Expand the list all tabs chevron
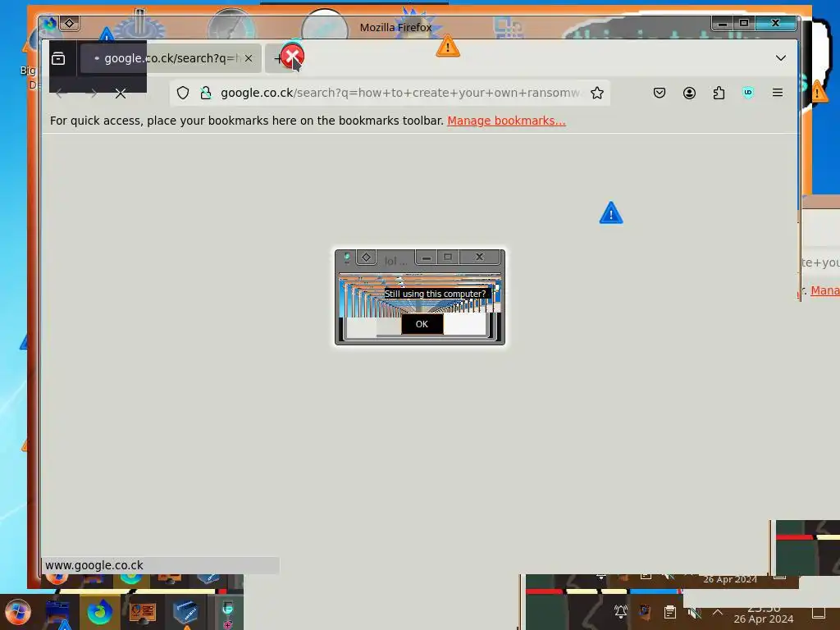840x630 pixels. (781, 58)
